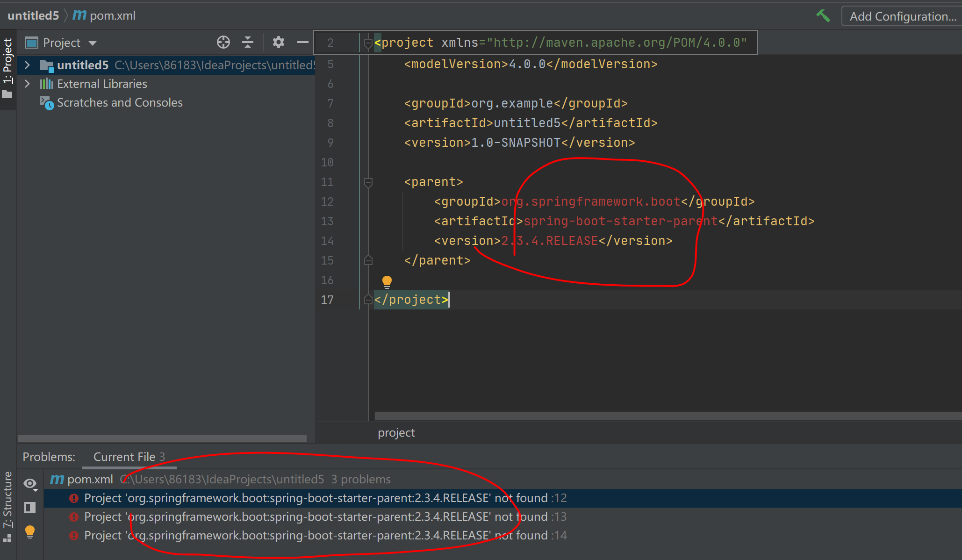Click the preview panel icon in Problems sidebar
The height and width of the screenshot is (560, 962).
[x=30, y=508]
